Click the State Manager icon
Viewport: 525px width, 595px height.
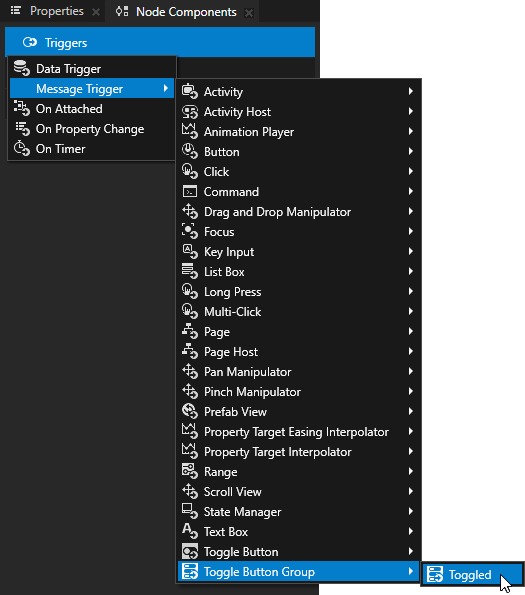coord(190,511)
